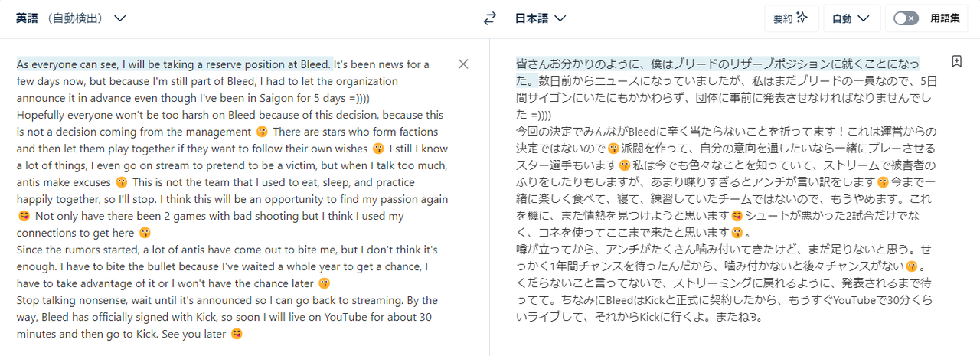Open the 英語 (自動検出) source language dropdown
Viewport: 980px width, 356px height.
coord(70,18)
